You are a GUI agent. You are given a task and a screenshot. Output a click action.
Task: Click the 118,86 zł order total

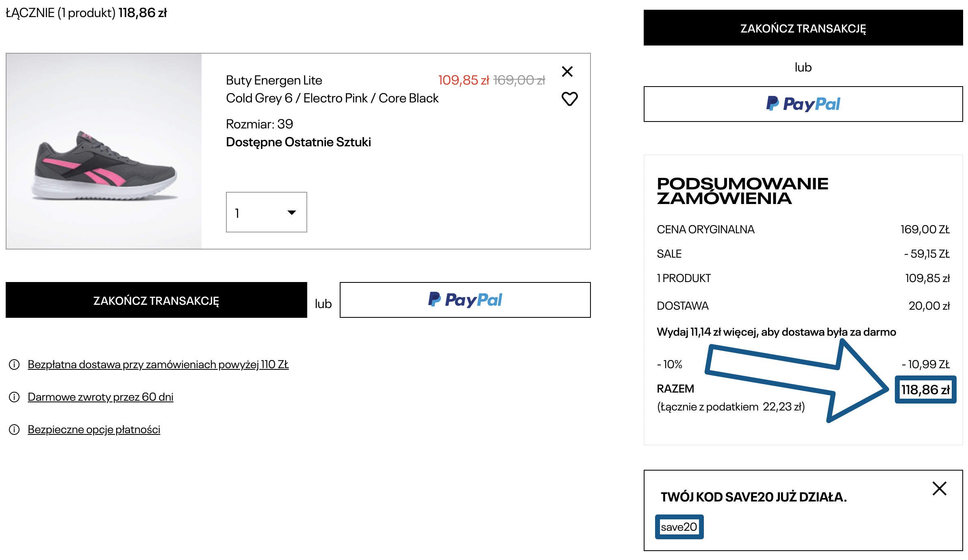(925, 390)
